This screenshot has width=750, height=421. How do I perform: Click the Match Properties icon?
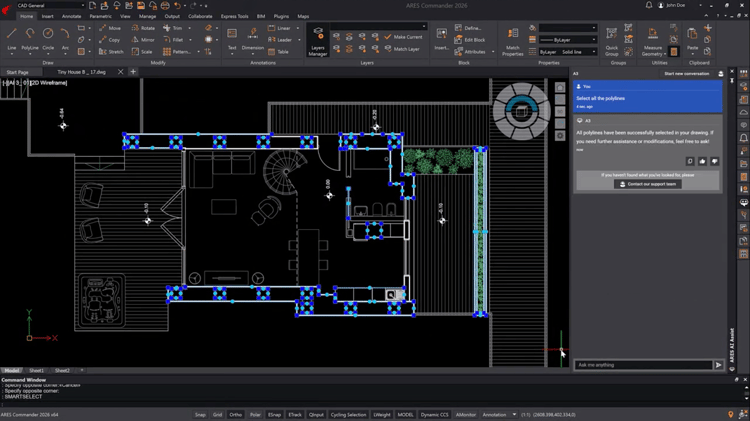tap(512, 41)
